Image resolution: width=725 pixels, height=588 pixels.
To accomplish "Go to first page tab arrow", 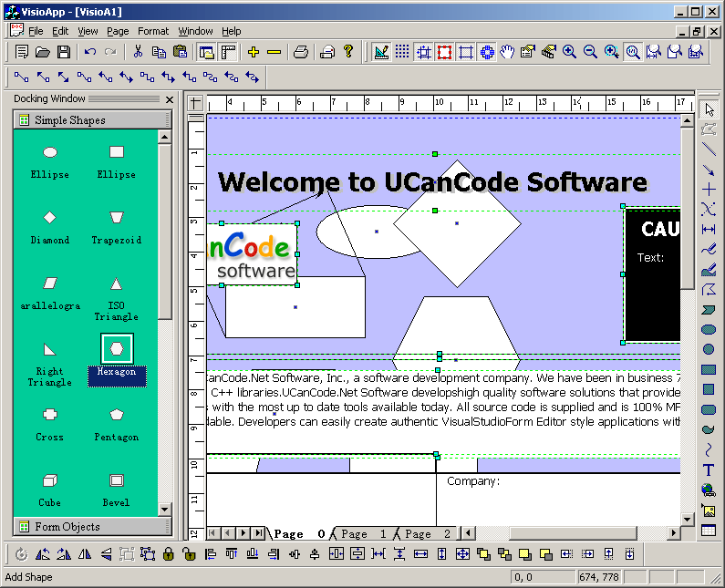I will 212,533.
